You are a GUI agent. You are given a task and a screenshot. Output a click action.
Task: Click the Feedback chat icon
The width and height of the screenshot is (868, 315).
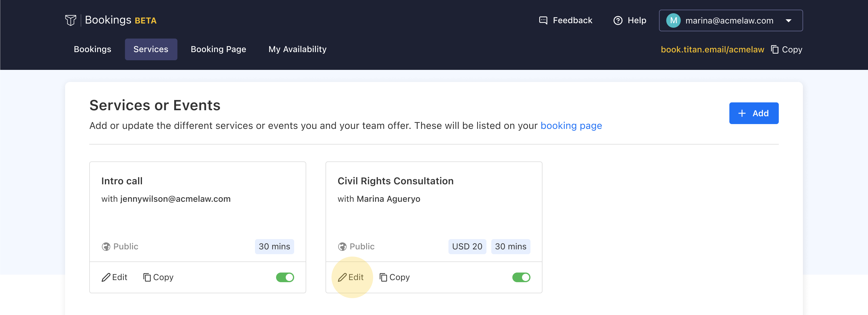click(x=543, y=20)
